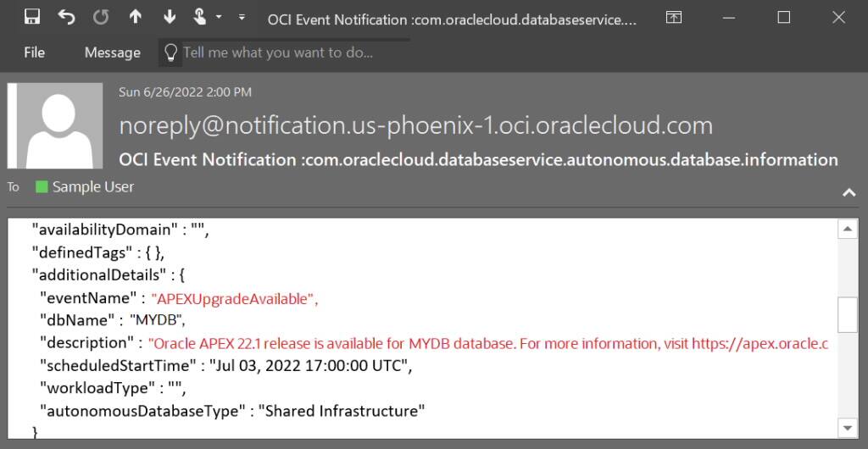868x449 pixels.
Task: Click the scrollbar up arrow in message body
Action: pos(848,229)
